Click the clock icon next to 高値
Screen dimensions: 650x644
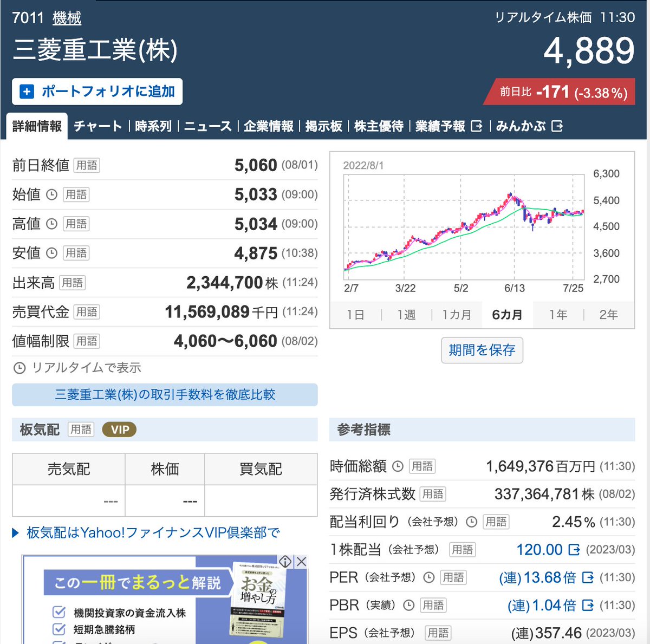coord(51,224)
